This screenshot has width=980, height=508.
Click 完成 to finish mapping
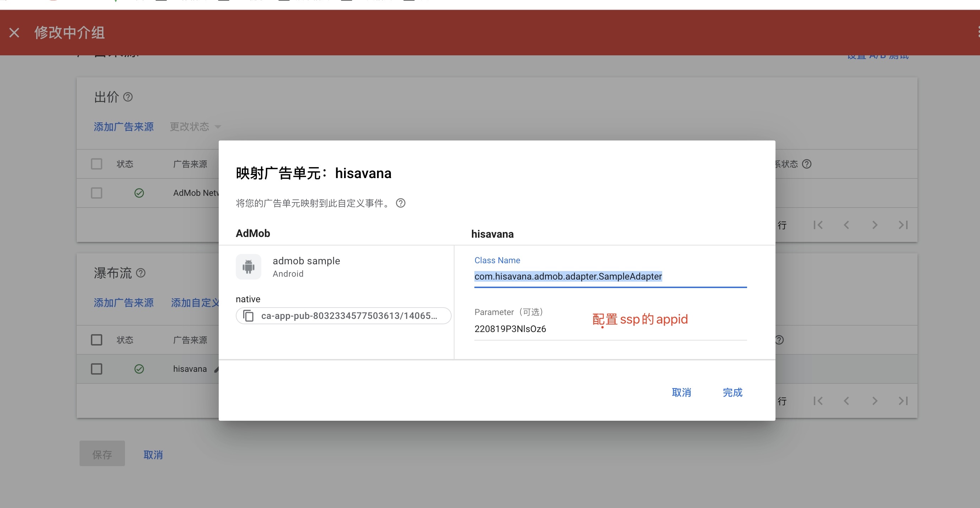732,392
